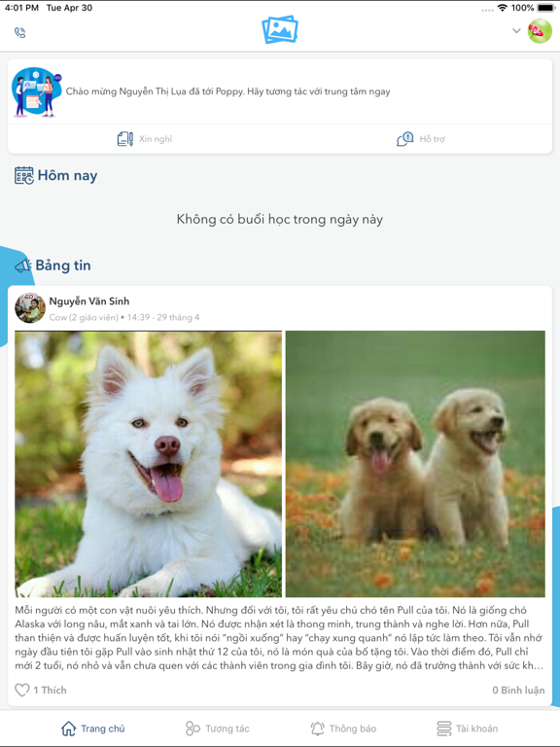This screenshot has height=747, width=560.
Task: Open the Hỗ trợ support option
Action: point(421,139)
